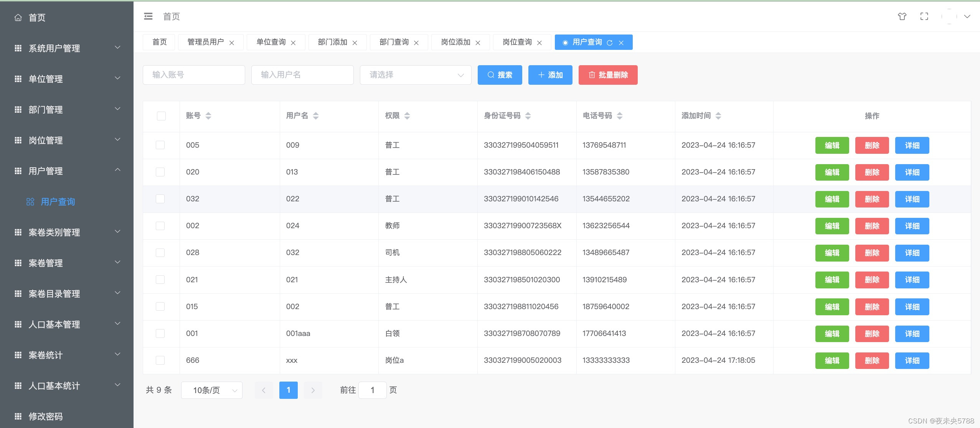Sort by 添加时间 column sort arrows
The height and width of the screenshot is (428, 980).
point(718,115)
